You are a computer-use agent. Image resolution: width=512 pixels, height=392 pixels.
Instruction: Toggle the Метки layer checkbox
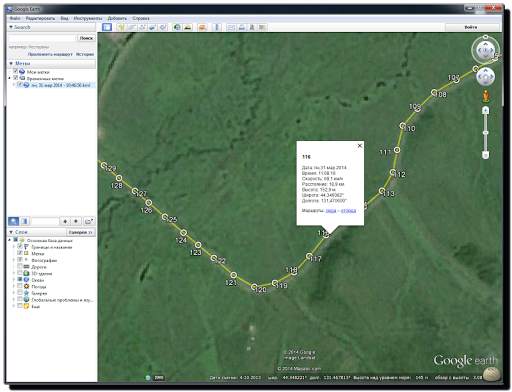[x=20, y=253]
